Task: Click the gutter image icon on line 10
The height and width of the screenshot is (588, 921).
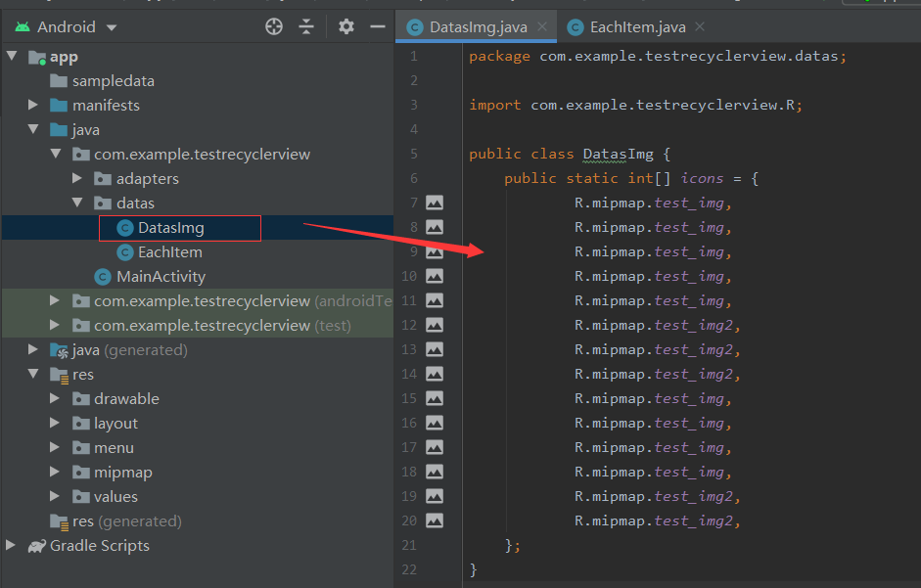Action: 434,276
